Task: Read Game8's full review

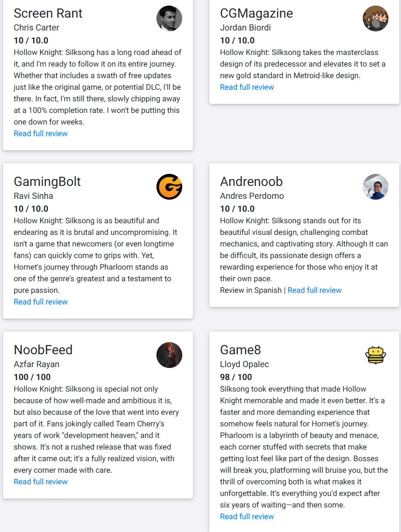Action: tap(247, 517)
